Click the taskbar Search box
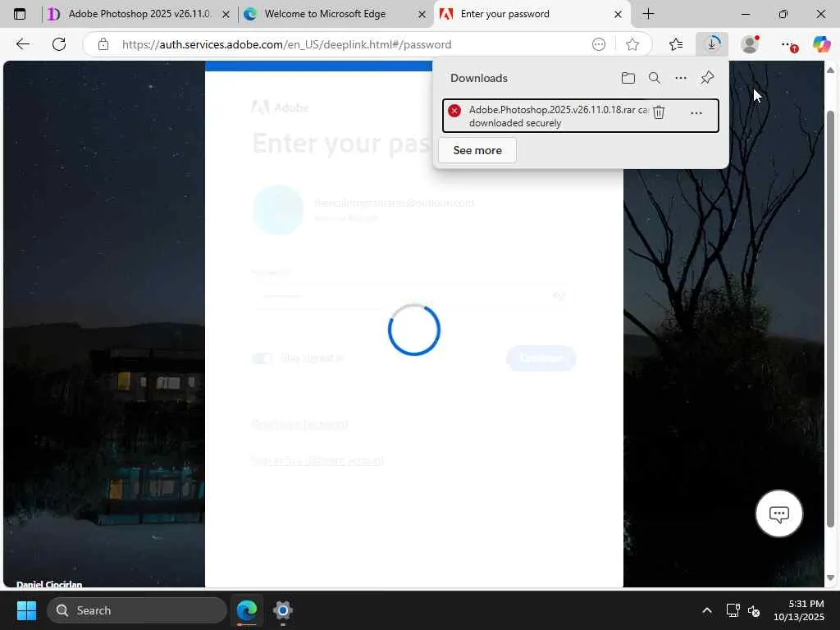Viewport: 840px width, 630px height. (137, 610)
